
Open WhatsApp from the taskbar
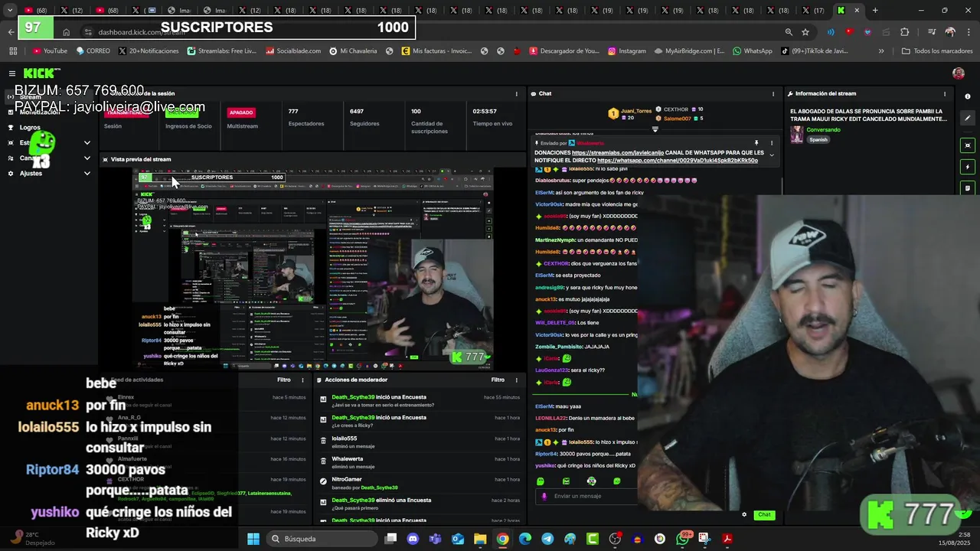click(x=683, y=539)
